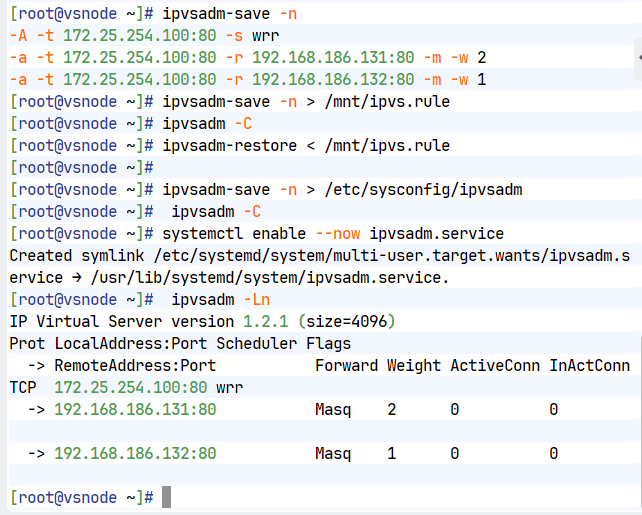The image size is (642, 515).
Task: Click the TCP 172.25.254.100:80 wrr entry
Action: [126, 388]
